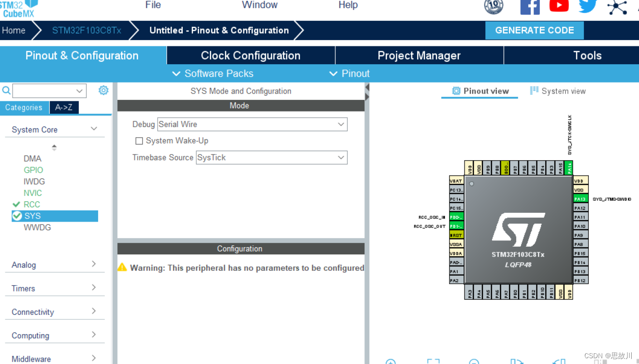639x364 pixels.
Task: Open the Timebase Source dropdown
Action: click(x=272, y=157)
